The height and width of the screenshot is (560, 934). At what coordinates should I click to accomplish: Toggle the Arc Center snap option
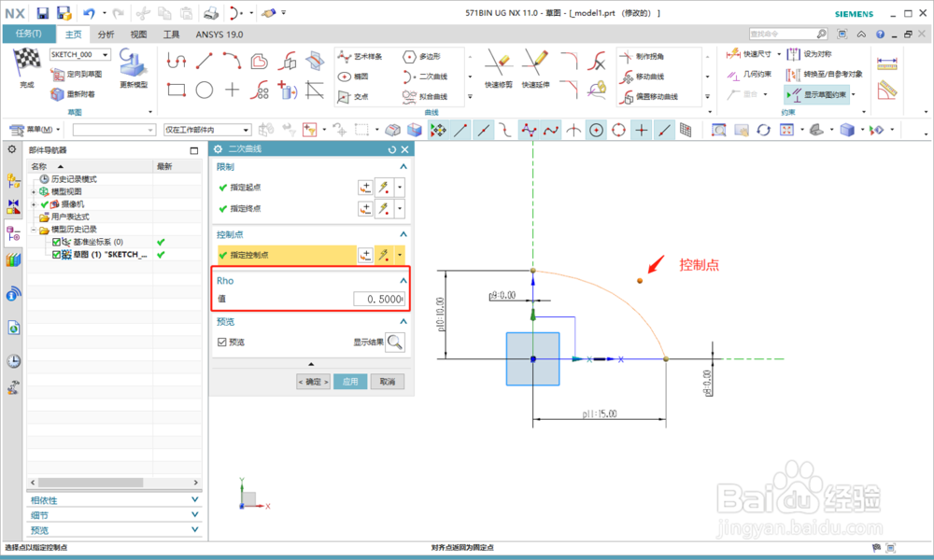tap(596, 130)
